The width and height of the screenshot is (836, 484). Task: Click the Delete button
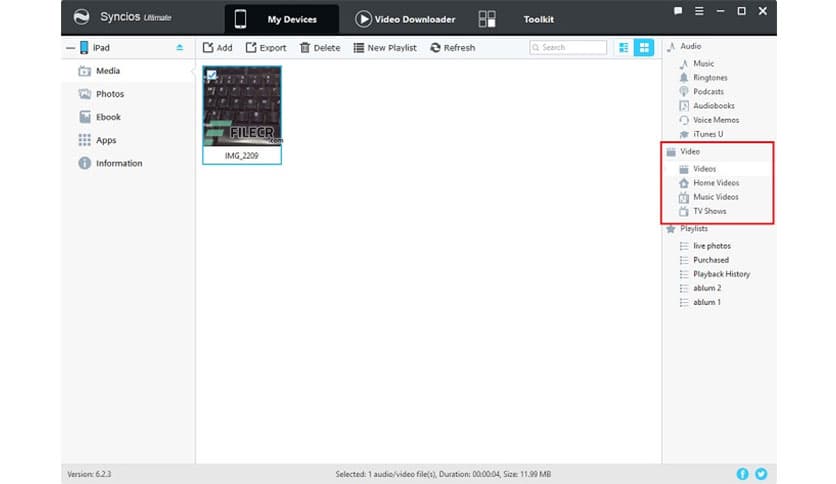pyautogui.click(x=320, y=47)
